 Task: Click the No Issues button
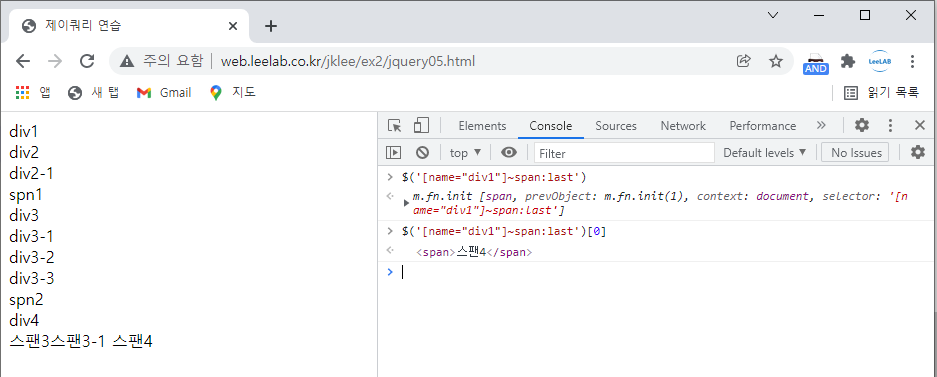click(x=855, y=153)
